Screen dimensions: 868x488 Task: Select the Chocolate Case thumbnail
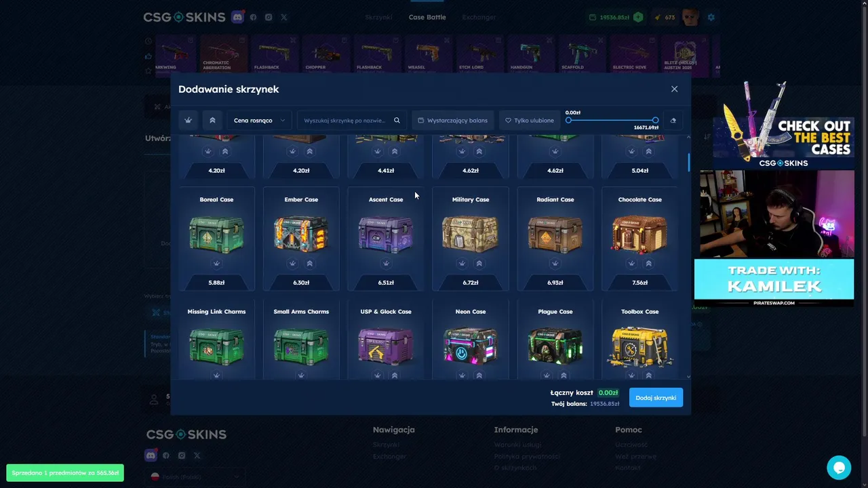(640, 233)
